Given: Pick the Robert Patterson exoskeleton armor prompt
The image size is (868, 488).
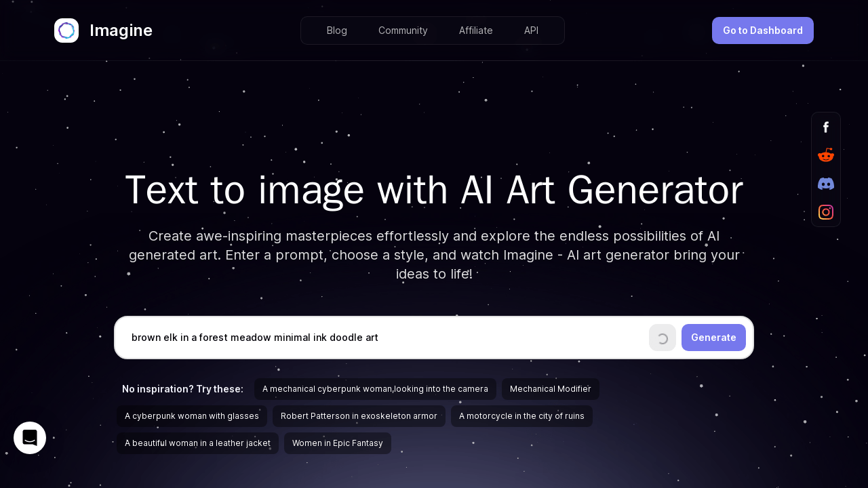Looking at the screenshot, I should tap(359, 416).
